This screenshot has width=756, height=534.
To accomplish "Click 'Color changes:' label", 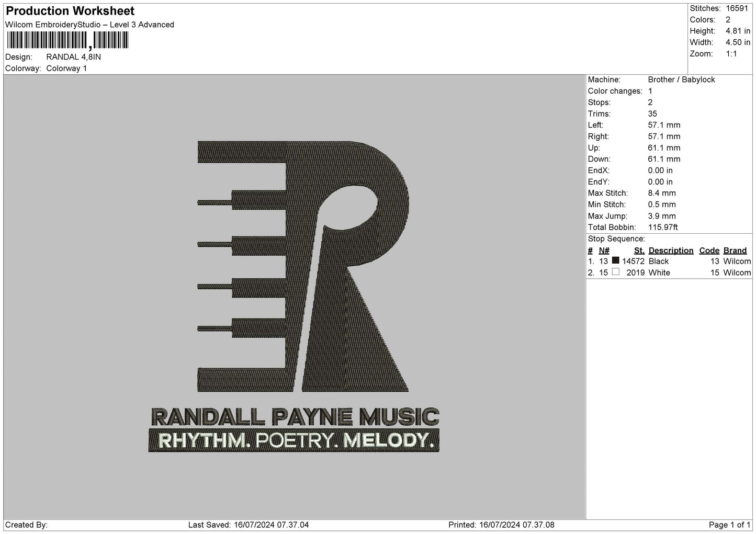I will tap(615, 91).
